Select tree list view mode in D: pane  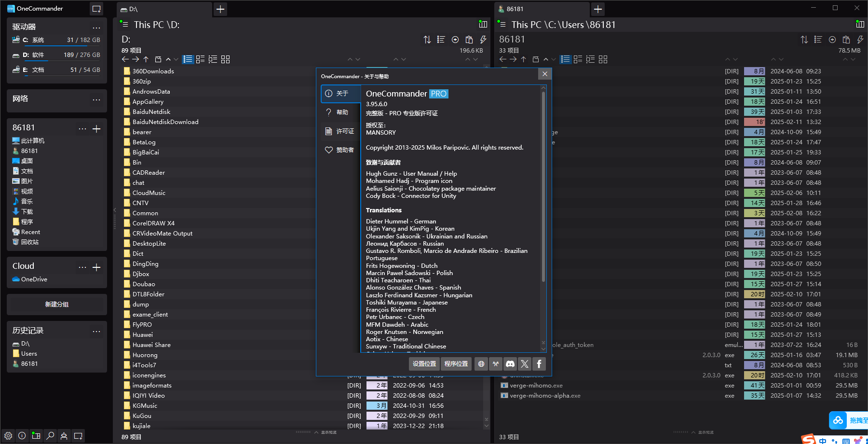213,59
